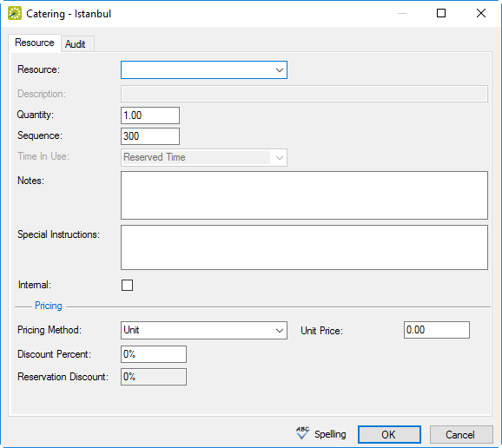502x448 pixels.
Task: Click the Spelling check icon
Action: [302, 433]
